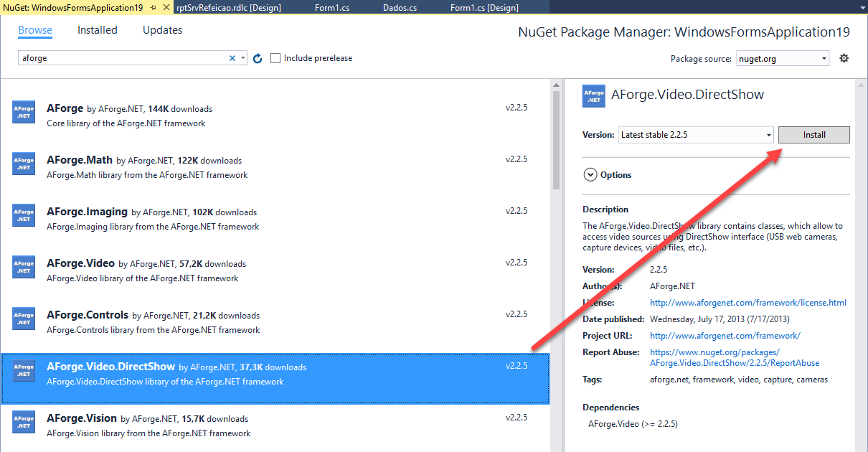Click the AForge.Controls package icon

[x=24, y=319]
